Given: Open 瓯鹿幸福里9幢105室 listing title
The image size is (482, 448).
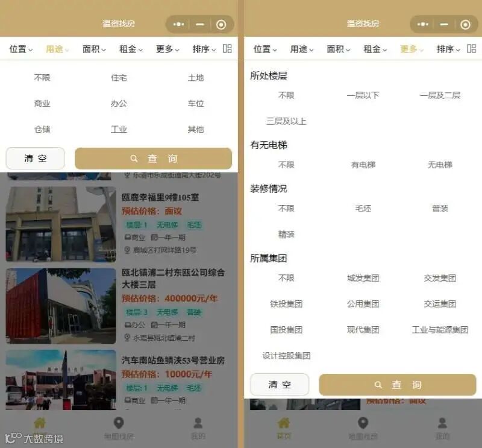Looking at the screenshot, I should point(160,197).
